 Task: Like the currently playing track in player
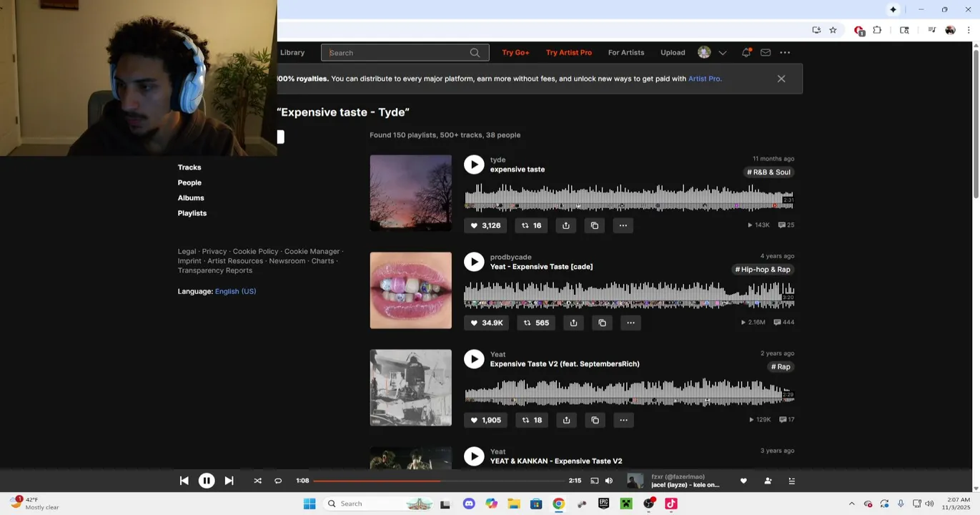743,481
